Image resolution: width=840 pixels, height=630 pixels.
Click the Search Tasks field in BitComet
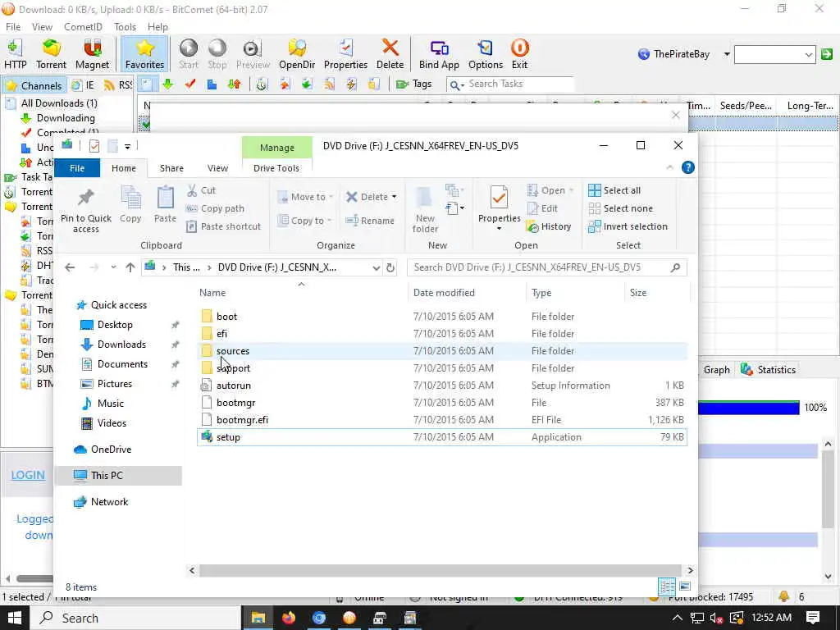click(510, 84)
